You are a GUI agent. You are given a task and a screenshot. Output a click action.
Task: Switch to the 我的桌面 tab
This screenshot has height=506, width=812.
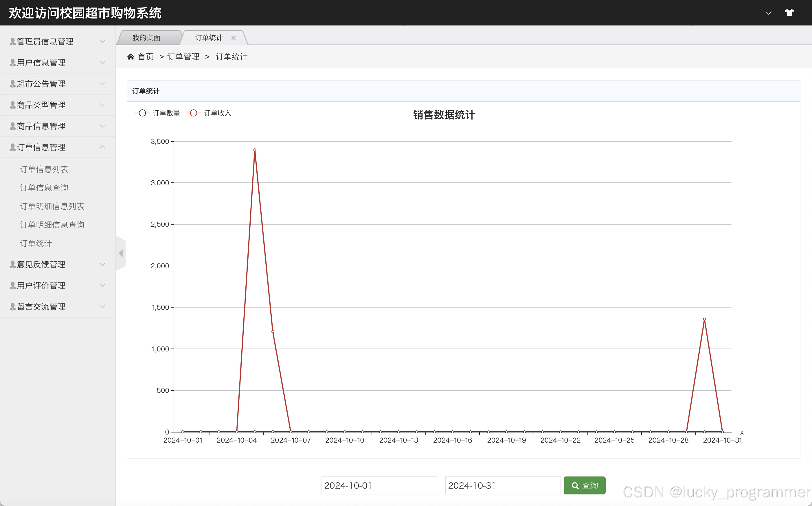146,38
